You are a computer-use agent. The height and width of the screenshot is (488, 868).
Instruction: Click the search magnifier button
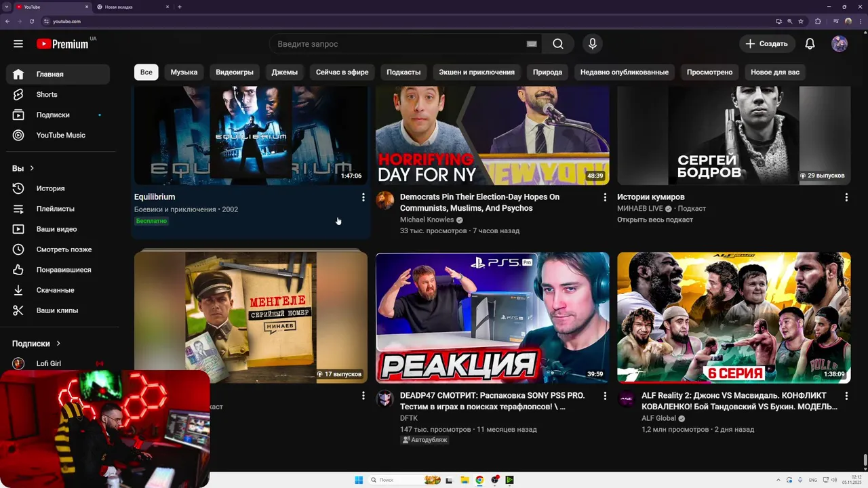(x=558, y=44)
